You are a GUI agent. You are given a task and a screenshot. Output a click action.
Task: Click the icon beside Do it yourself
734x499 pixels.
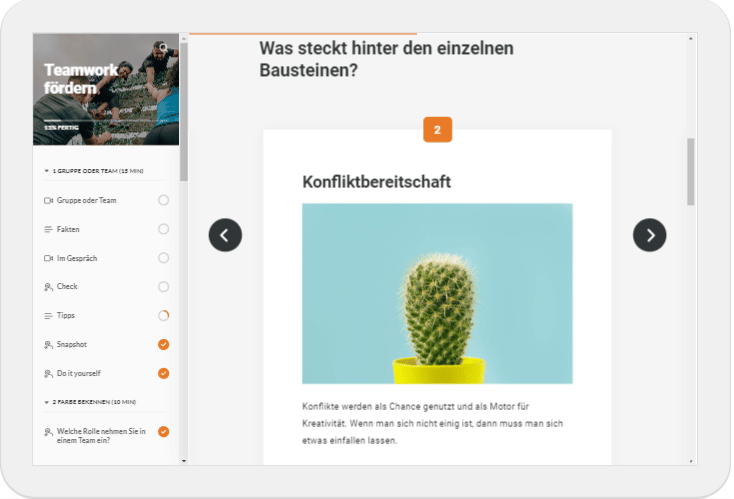[48, 374]
